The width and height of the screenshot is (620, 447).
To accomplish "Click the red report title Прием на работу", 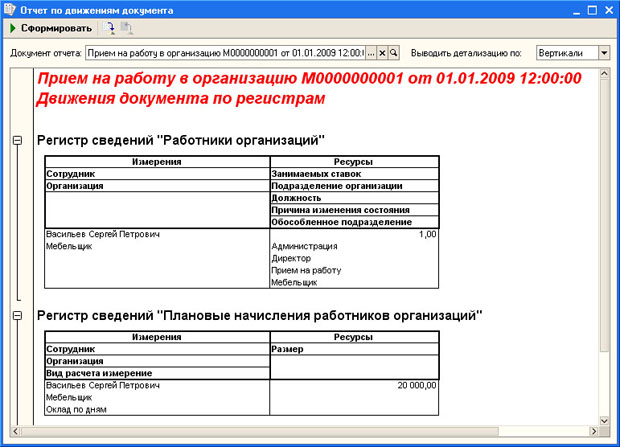I will point(309,78).
